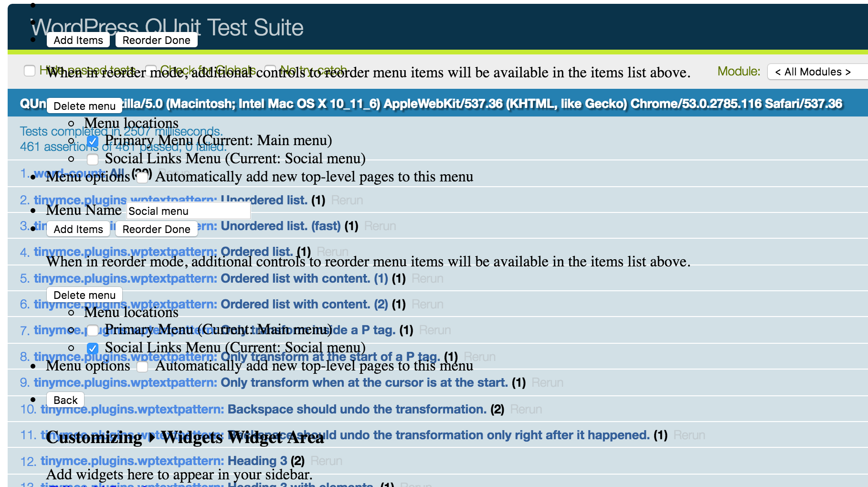Click Rerun for test 8
The width and height of the screenshot is (868, 487).
(x=480, y=357)
